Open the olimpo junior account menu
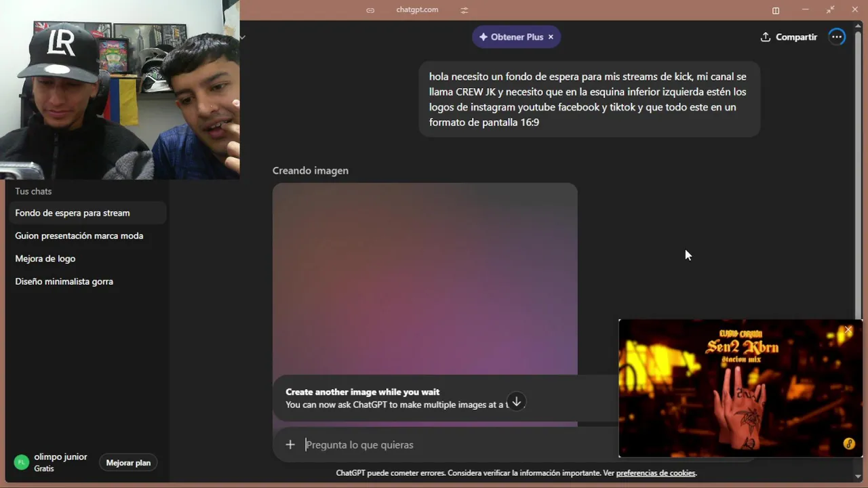The width and height of the screenshot is (868, 488). click(x=52, y=462)
